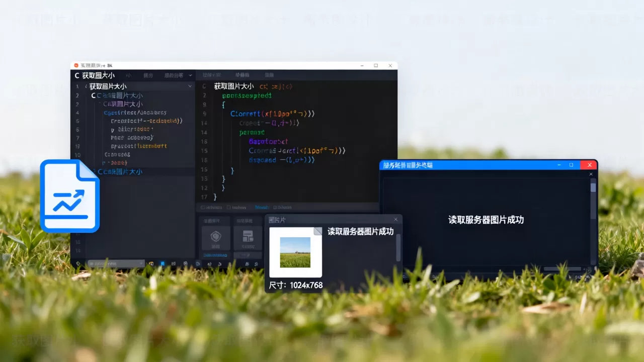Collapse the sidebar's 获取图片大小 header row chevron
Viewport: 644px width, 362px height.
190,86
